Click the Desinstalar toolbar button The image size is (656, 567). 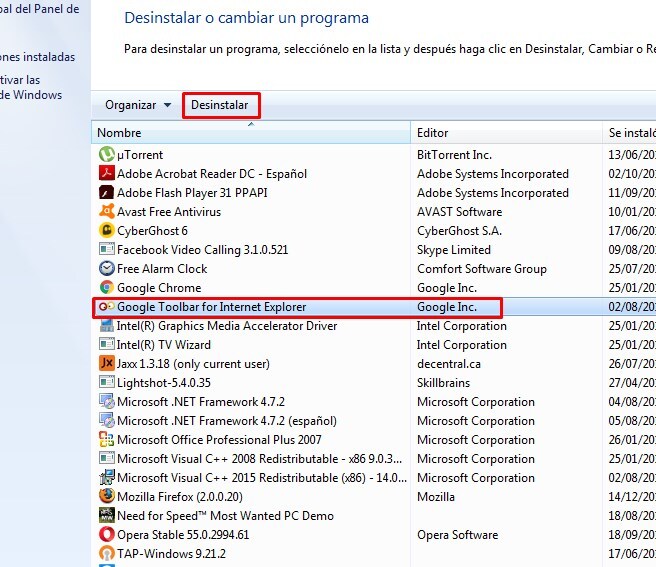[x=220, y=105]
